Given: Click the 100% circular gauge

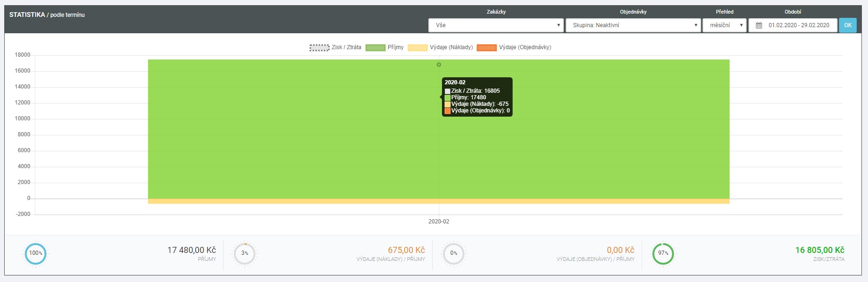Looking at the screenshot, I should pyautogui.click(x=36, y=253).
